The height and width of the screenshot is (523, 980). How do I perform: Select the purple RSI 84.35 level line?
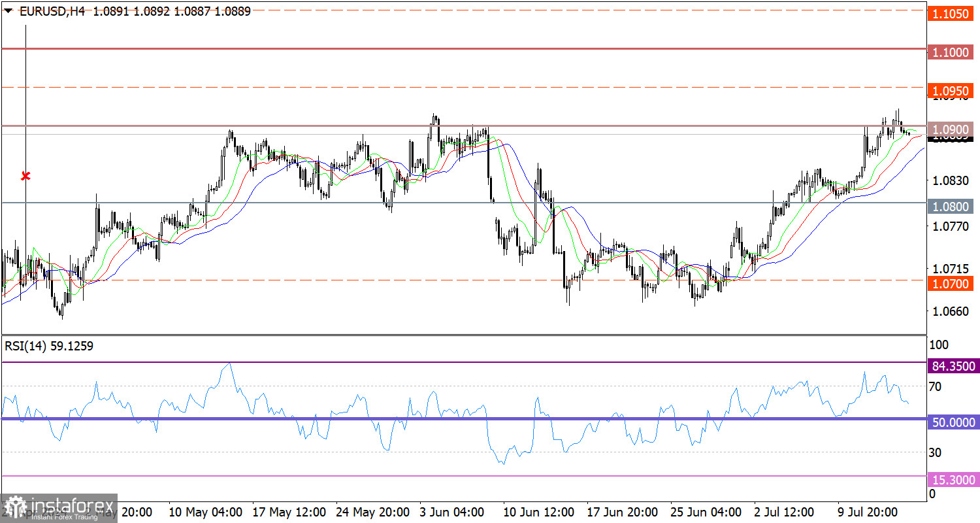464,362
